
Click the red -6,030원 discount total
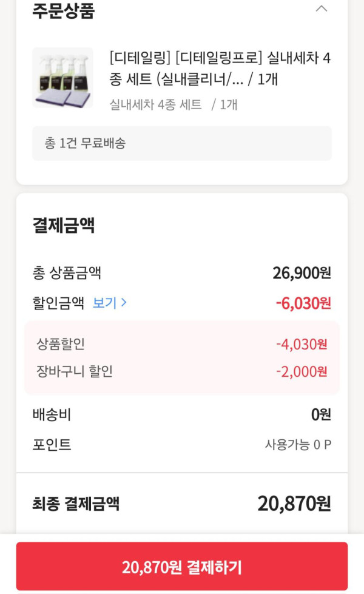click(x=303, y=303)
